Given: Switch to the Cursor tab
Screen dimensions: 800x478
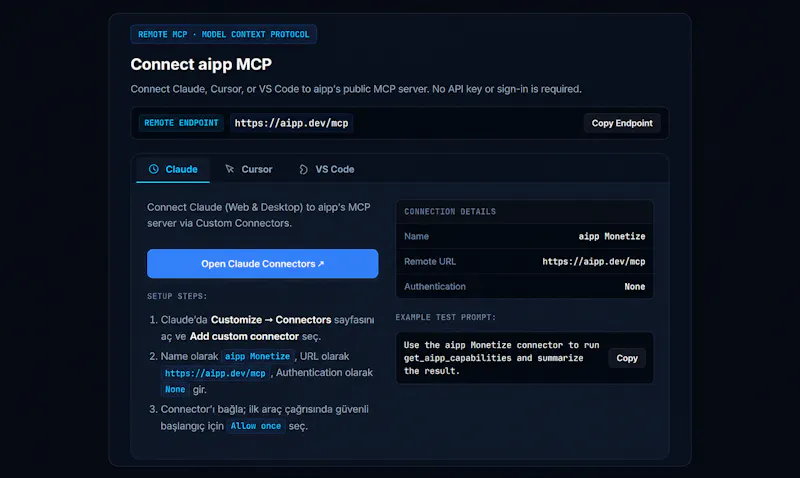Looking at the screenshot, I should click(249, 169).
